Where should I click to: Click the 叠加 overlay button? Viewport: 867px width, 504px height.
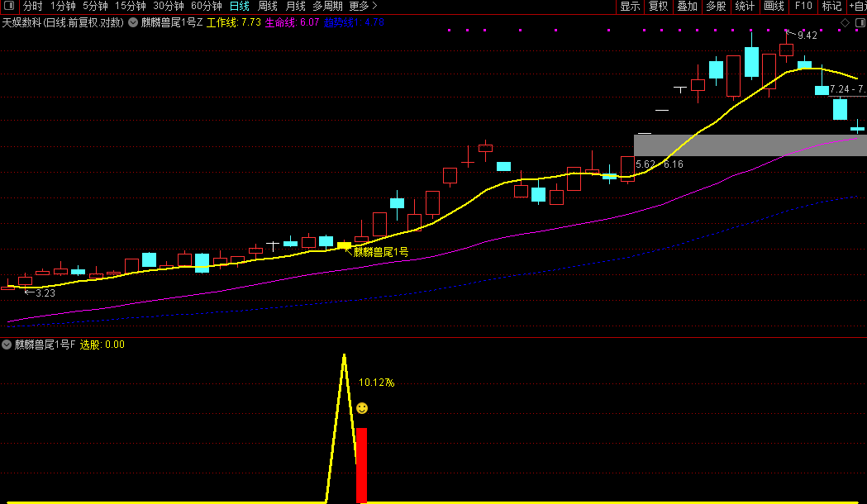(688, 6)
